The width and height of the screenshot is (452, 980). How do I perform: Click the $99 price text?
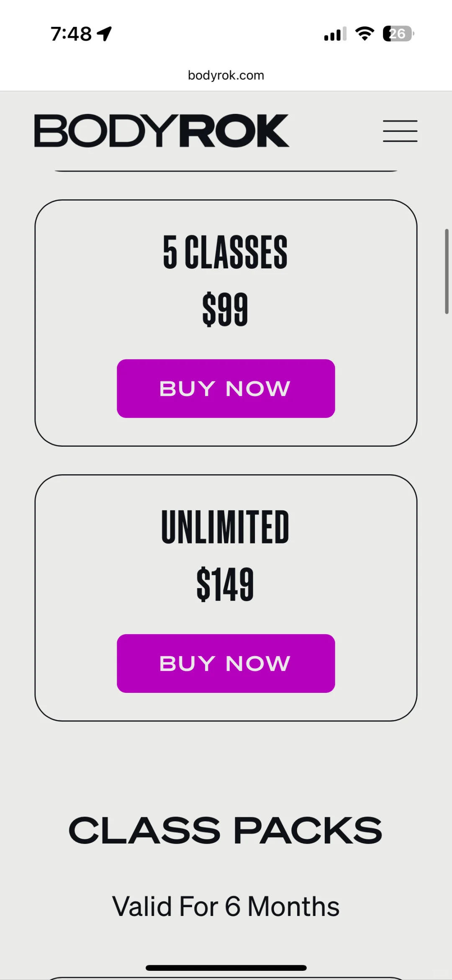point(225,310)
